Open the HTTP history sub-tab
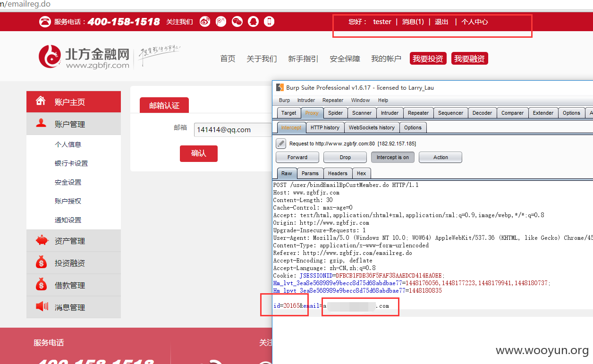 point(325,127)
